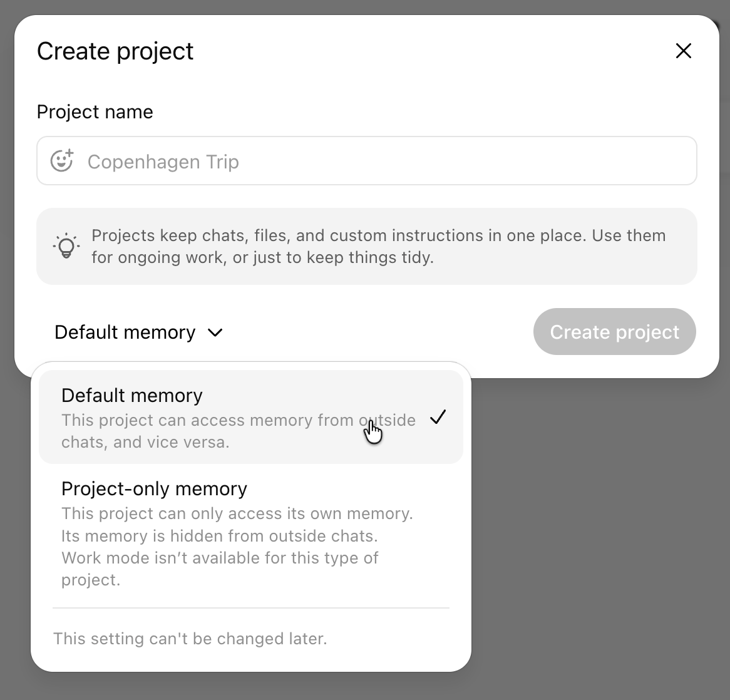Click the Work mode unavailable description text
This screenshot has height=700, width=730.
pos(220,569)
